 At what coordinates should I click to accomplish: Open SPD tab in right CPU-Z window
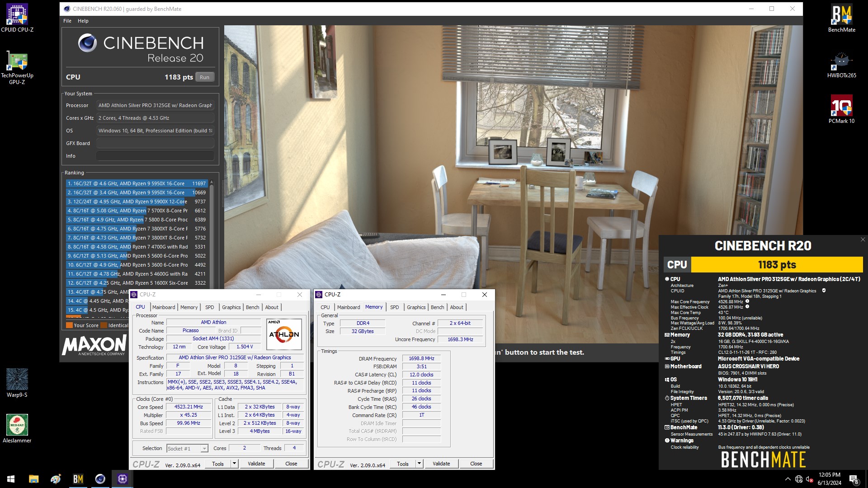(x=395, y=307)
